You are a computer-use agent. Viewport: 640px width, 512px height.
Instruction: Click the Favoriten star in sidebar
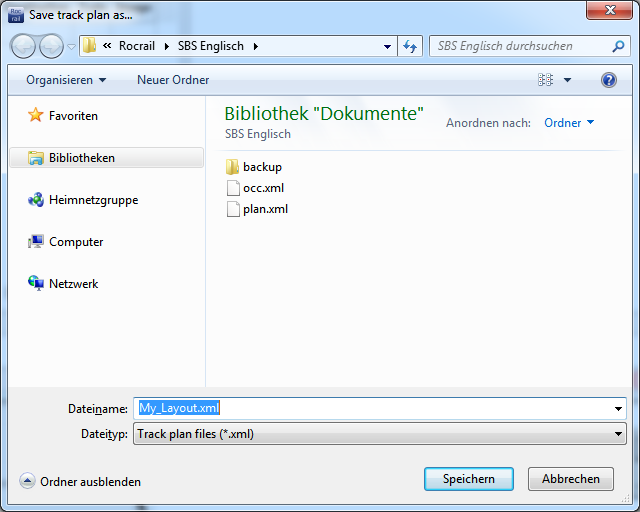36,116
